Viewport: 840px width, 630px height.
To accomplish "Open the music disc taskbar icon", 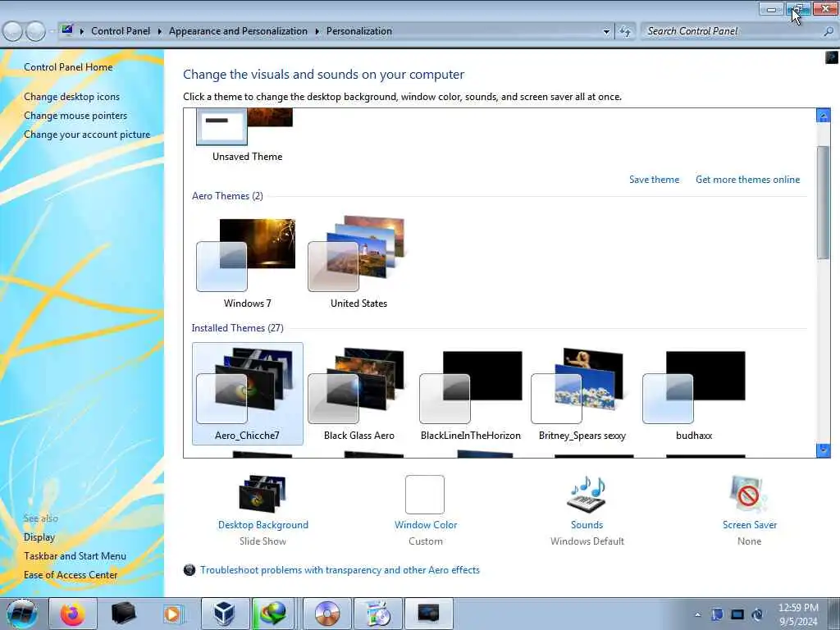I will click(x=377, y=614).
